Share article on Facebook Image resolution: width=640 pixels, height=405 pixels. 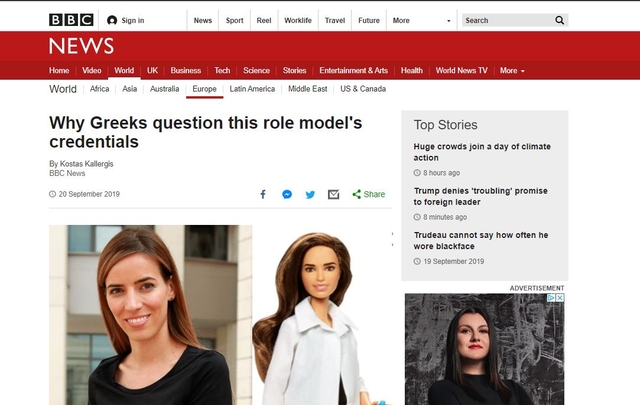coord(263,194)
